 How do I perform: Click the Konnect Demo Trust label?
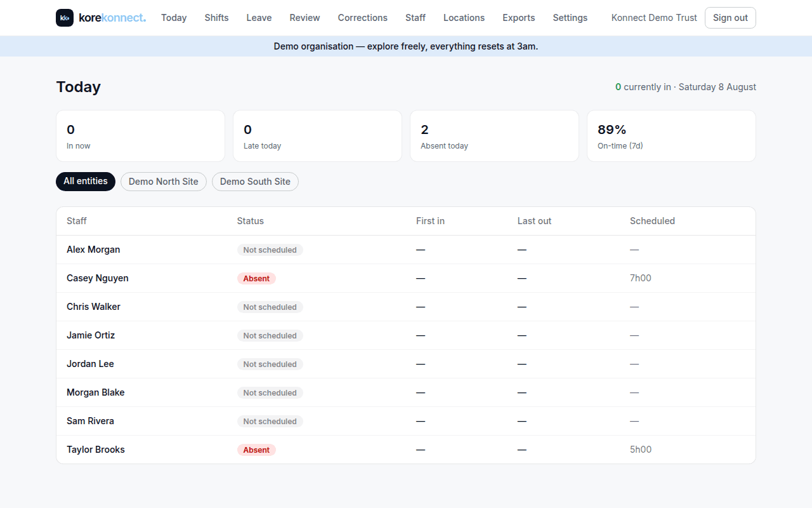click(654, 18)
